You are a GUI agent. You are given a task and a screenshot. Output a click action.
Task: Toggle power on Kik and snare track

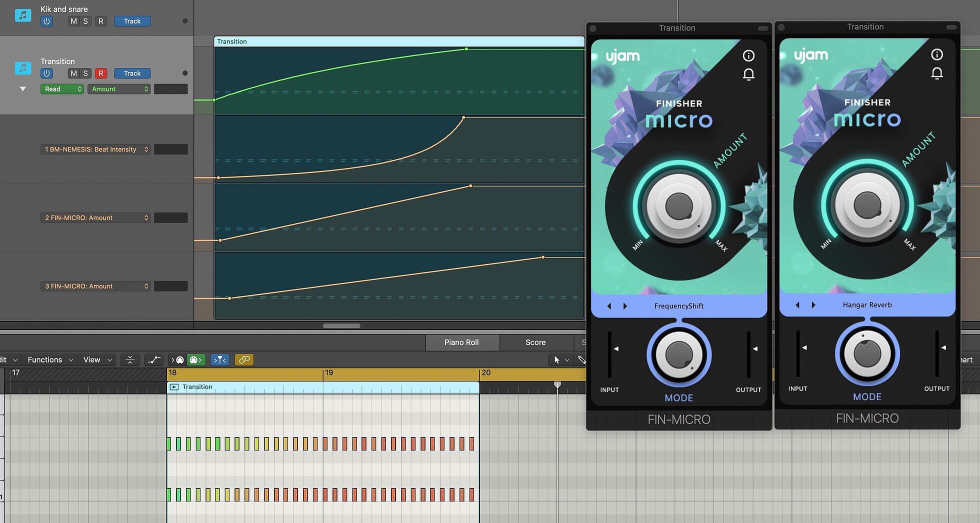pos(46,21)
